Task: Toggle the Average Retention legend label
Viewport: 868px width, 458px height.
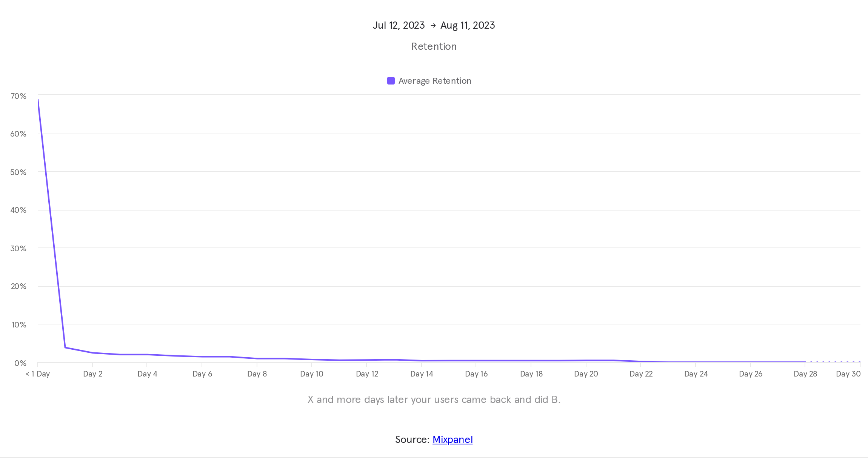Action: [x=434, y=81]
